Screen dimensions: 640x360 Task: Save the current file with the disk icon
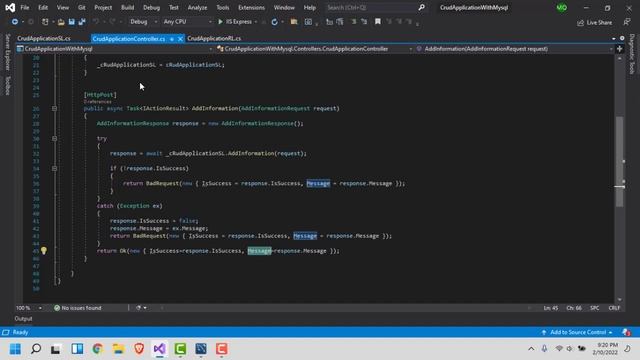(71, 22)
